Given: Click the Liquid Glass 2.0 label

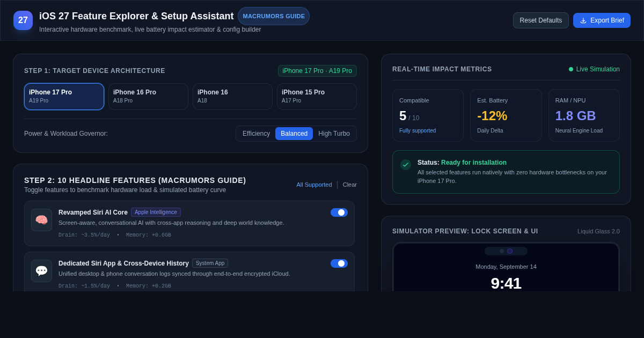Looking at the screenshot, I should click(x=598, y=231).
